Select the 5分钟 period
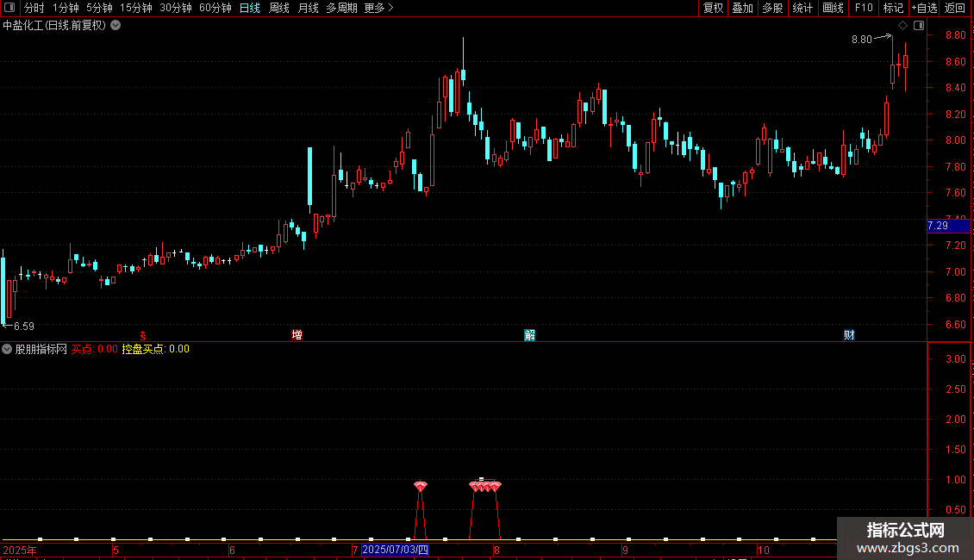The height and width of the screenshot is (560, 974). point(99,8)
